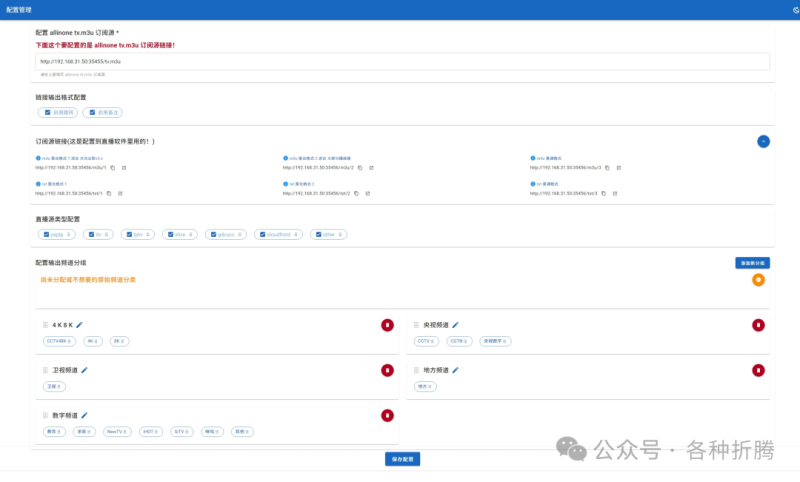Select the NewTV chip in 数字频道
800x482 pixels.
point(119,432)
